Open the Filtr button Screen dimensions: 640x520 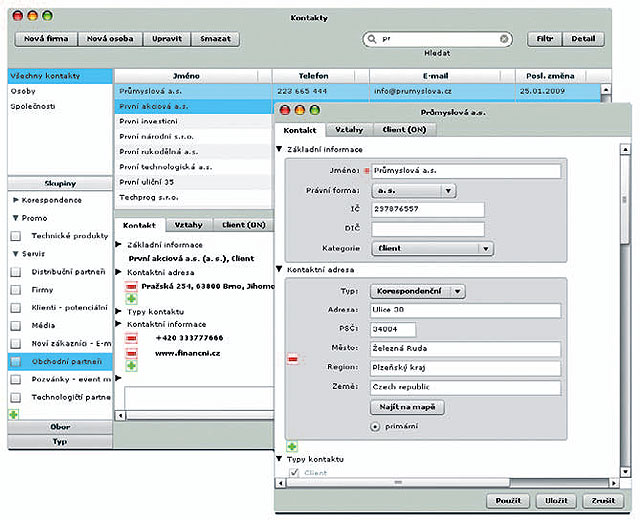pyautogui.click(x=545, y=39)
